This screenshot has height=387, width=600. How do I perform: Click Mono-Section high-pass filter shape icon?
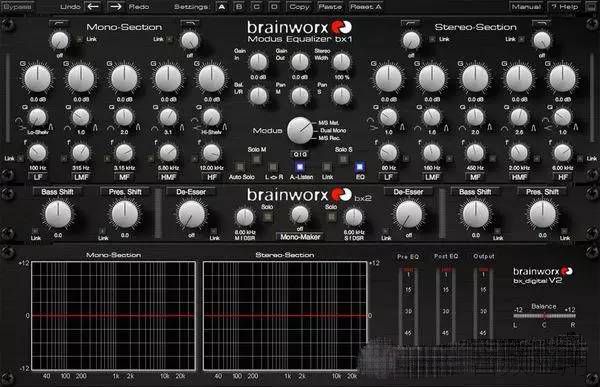59,24
